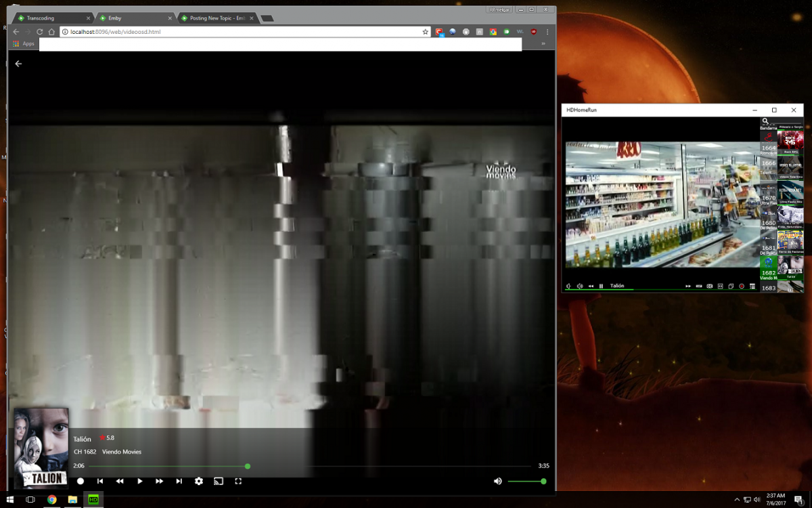This screenshot has height=508, width=812.
Task: Open the HDHomeRun multi-window icon
Action: pos(731,286)
